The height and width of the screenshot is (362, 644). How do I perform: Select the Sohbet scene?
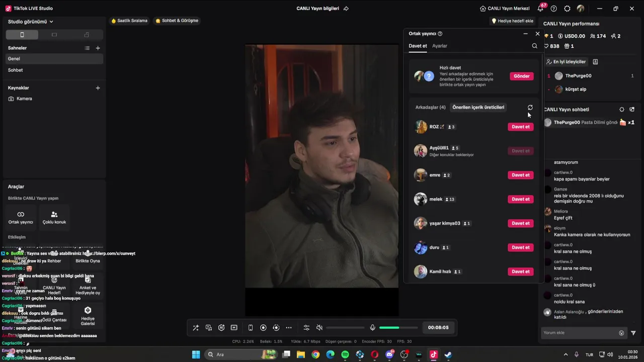click(x=54, y=70)
